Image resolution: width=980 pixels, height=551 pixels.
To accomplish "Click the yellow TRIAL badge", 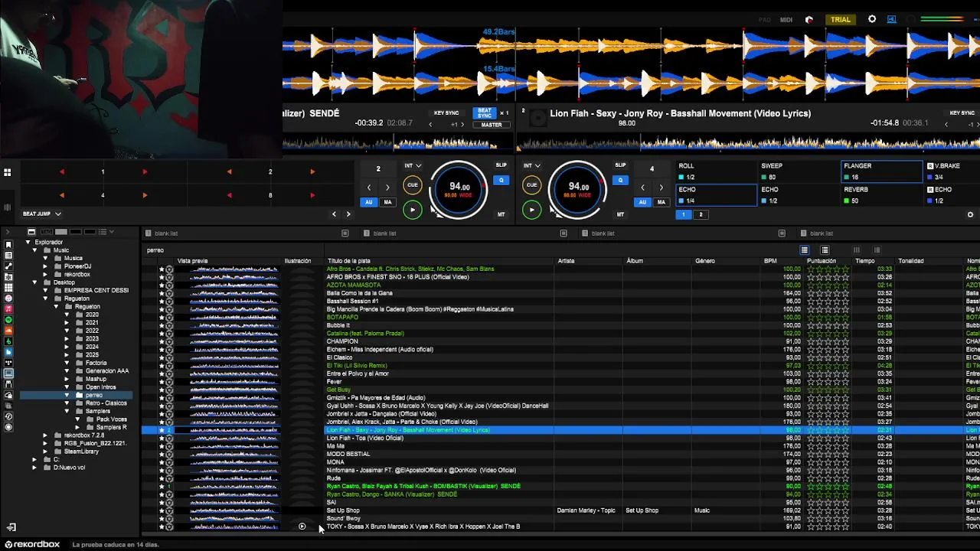I will click(841, 20).
